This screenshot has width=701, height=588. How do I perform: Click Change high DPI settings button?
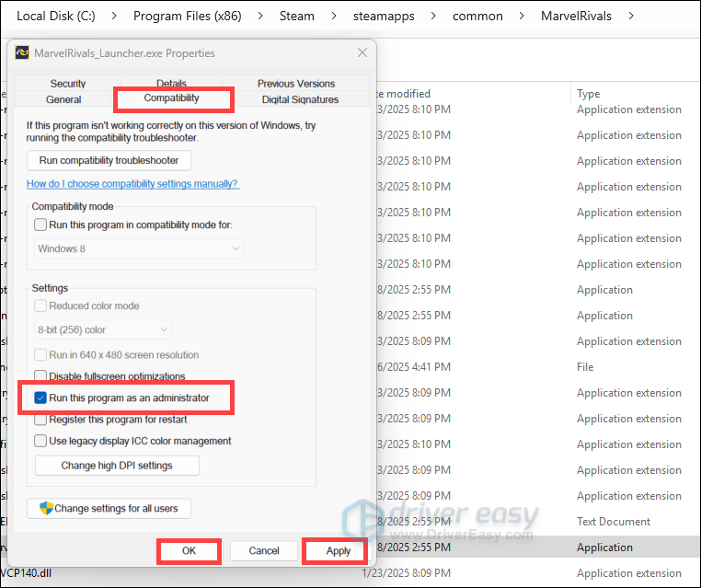[x=117, y=466]
